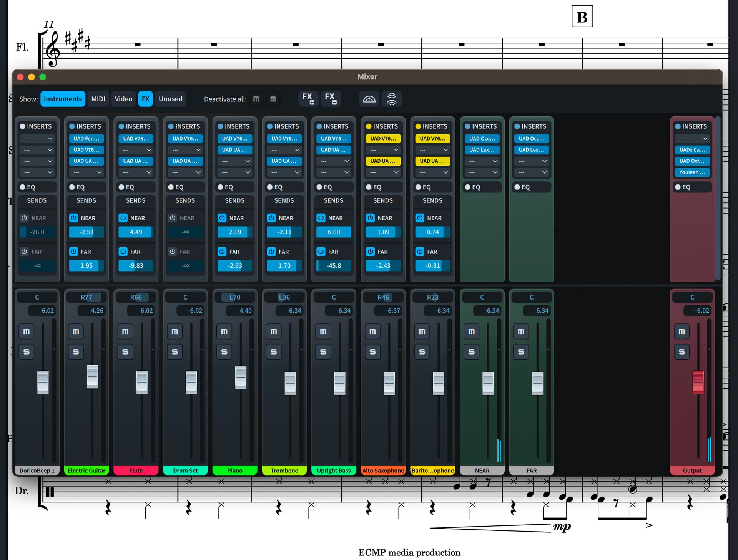Click the add FX channel icon
The height and width of the screenshot is (560, 738).
[308, 99]
